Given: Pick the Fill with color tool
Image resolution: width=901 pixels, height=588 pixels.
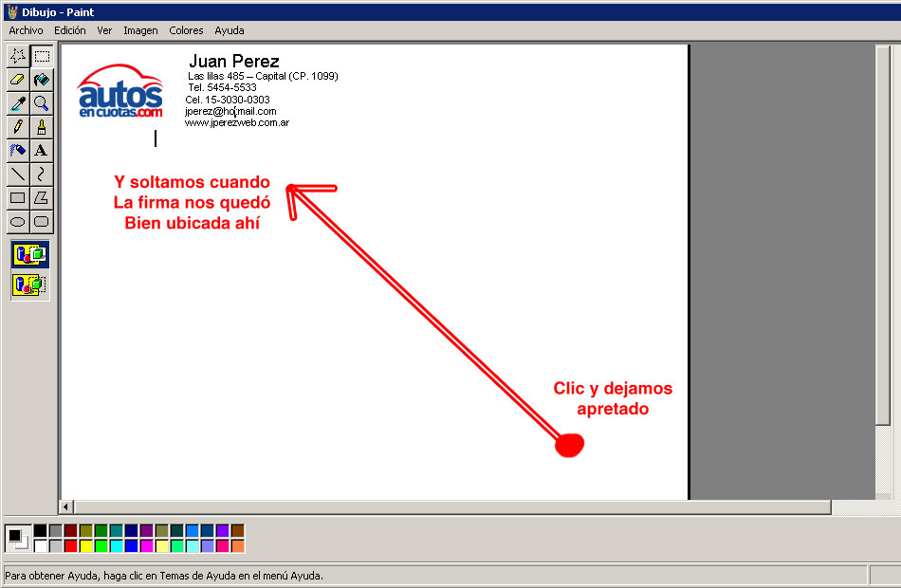Looking at the screenshot, I should point(42,79).
